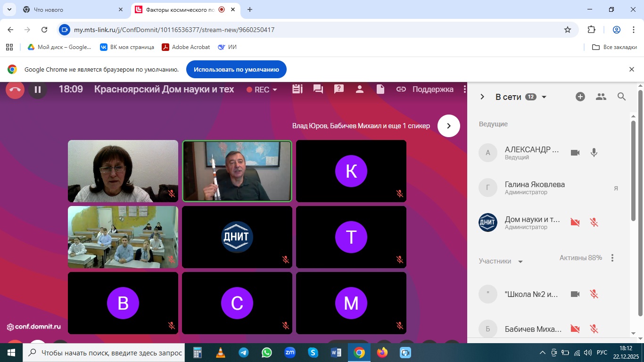Screen dimensions: 644x362
Task: Open the files document icon
Action: [x=380, y=89]
